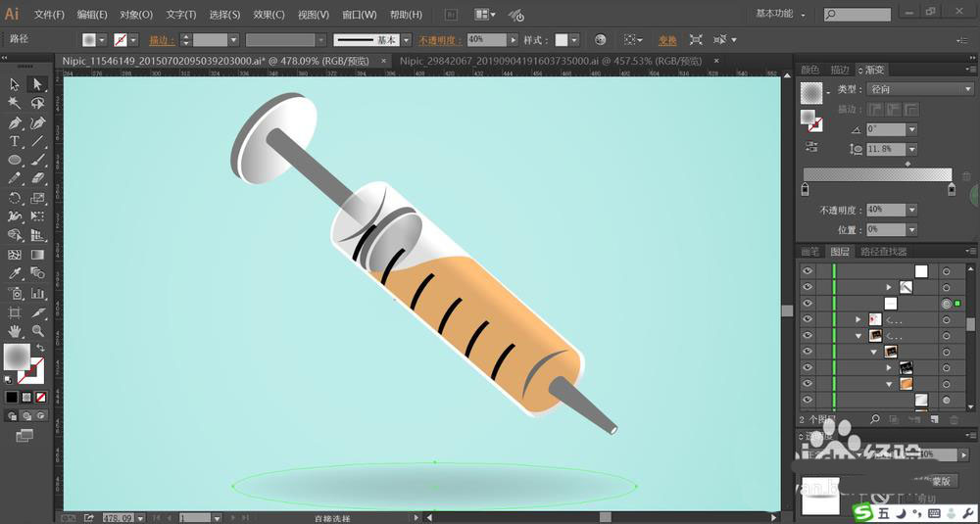The width and height of the screenshot is (980, 524).
Task: Select the Type tool
Action: pyautogui.click(x=15, y=141)
